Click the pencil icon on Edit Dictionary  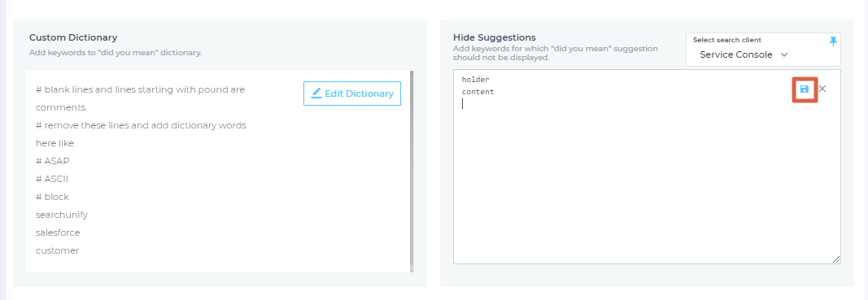coord(316,93)
